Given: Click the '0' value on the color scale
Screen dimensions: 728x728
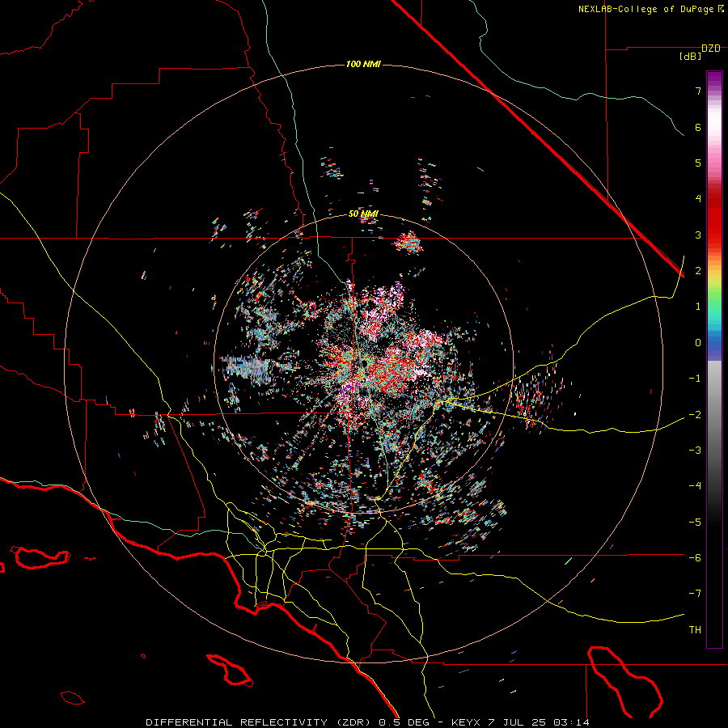Looking at the screenshot, I should click(698, 342).
